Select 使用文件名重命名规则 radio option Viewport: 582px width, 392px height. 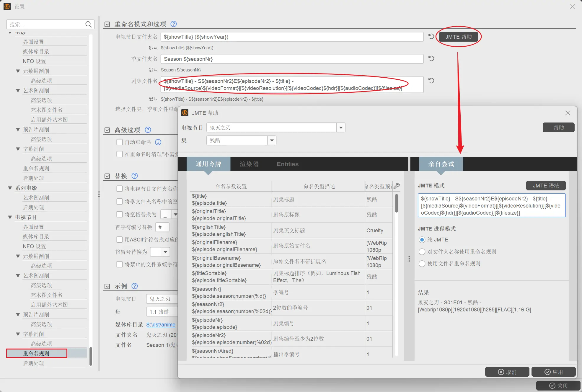(x=422, y=263)
